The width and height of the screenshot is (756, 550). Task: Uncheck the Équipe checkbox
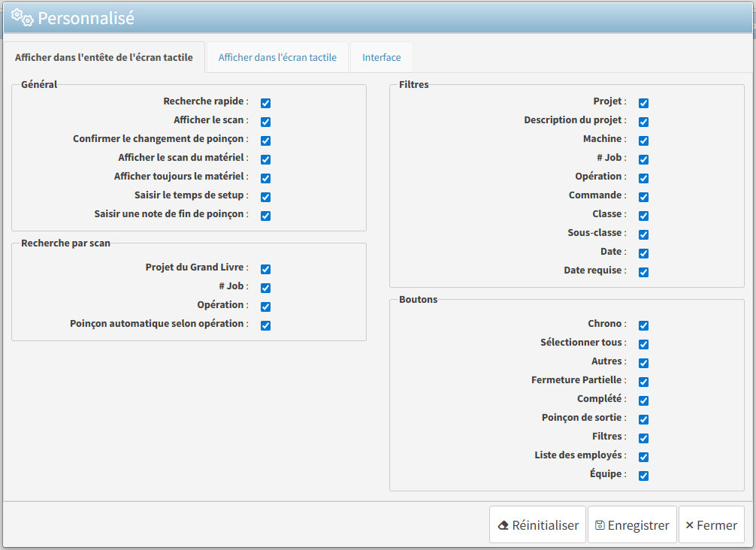643,476
